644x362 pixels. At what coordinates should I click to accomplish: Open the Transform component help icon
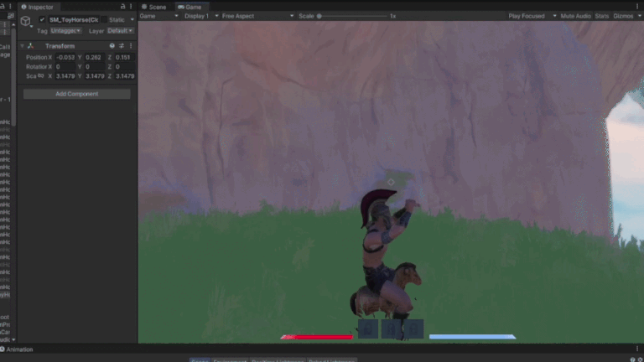click(112, 46)
